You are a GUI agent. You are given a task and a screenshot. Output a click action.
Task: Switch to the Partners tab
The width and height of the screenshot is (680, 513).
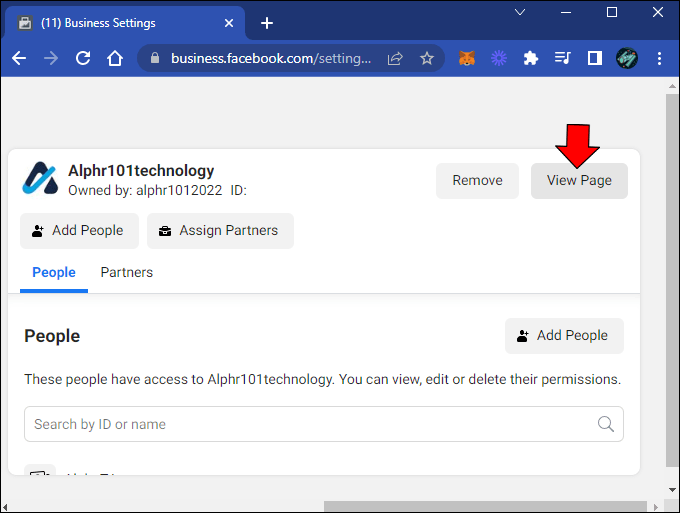[127, 272]
